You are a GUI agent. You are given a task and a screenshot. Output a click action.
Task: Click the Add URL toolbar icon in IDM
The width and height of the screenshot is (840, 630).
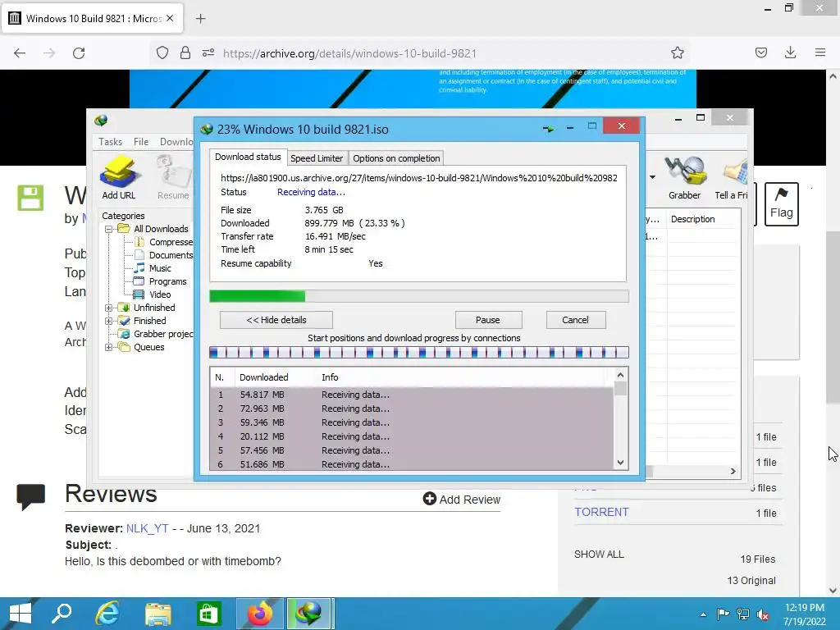(119, 177)
